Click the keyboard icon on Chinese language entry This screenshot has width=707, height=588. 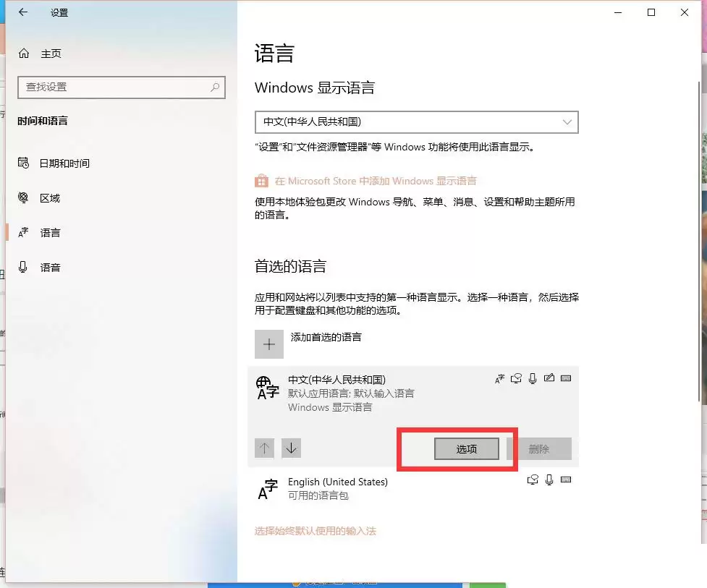(566, 378)
